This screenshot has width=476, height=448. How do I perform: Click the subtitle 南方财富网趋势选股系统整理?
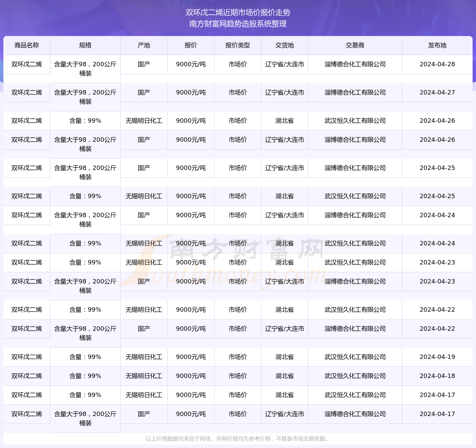(x=238, y=24)
